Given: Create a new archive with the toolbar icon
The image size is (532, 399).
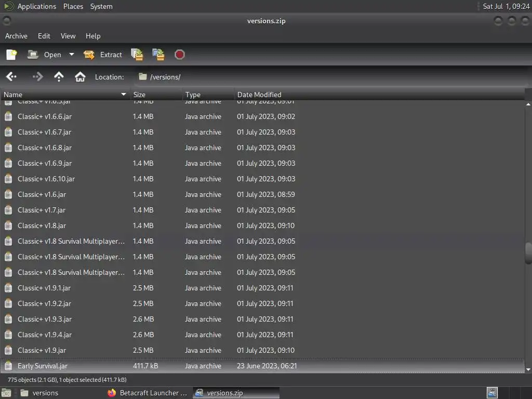Looking at the screenshot, I should [11, 55].
